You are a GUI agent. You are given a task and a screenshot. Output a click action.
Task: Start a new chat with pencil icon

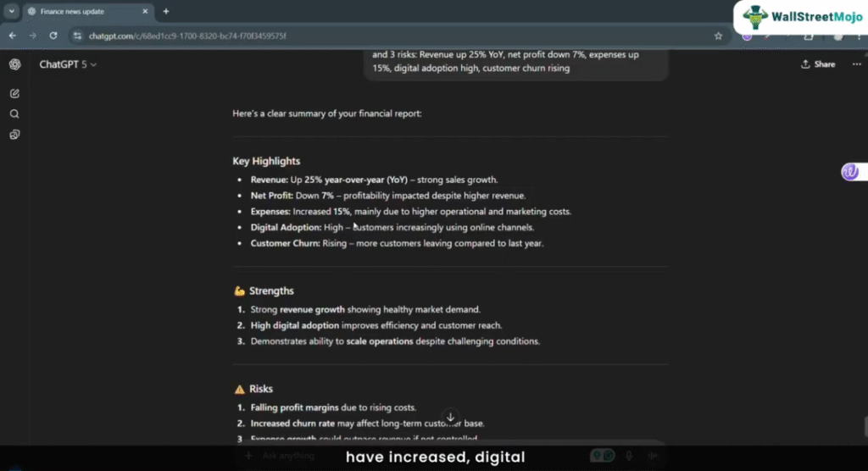[14, 93]
